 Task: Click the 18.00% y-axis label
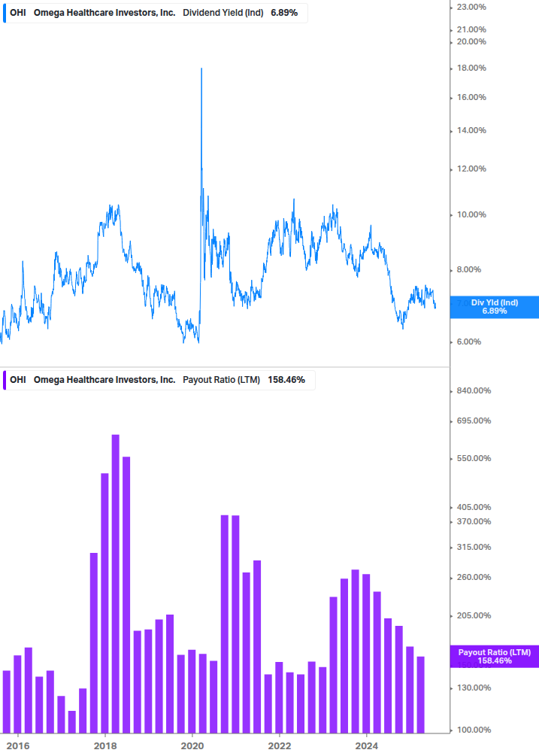coord(471,68)
